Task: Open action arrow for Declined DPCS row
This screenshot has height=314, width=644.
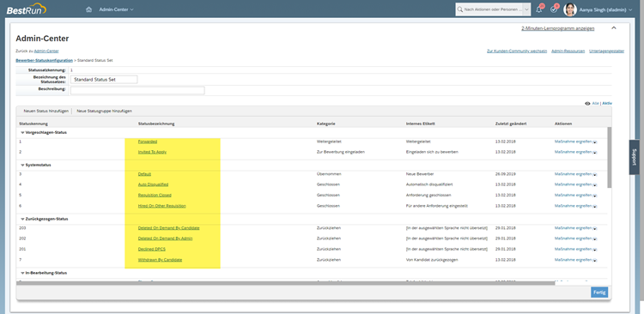Action: (x=595, y=250)
